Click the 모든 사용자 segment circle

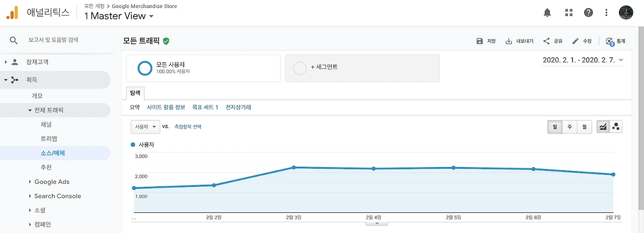coord(145,68)
